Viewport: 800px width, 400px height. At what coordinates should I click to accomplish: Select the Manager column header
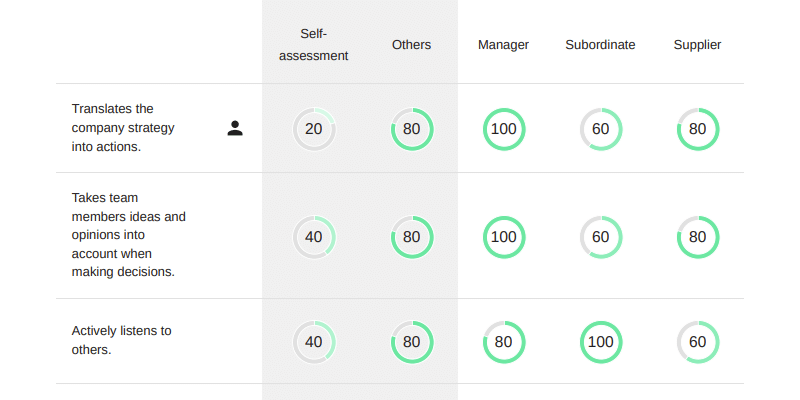pyautogui.click(x=504, y=45)
